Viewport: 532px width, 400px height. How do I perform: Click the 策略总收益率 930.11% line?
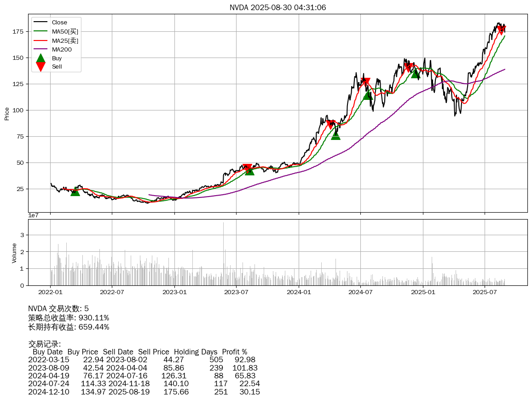(69, 318)
